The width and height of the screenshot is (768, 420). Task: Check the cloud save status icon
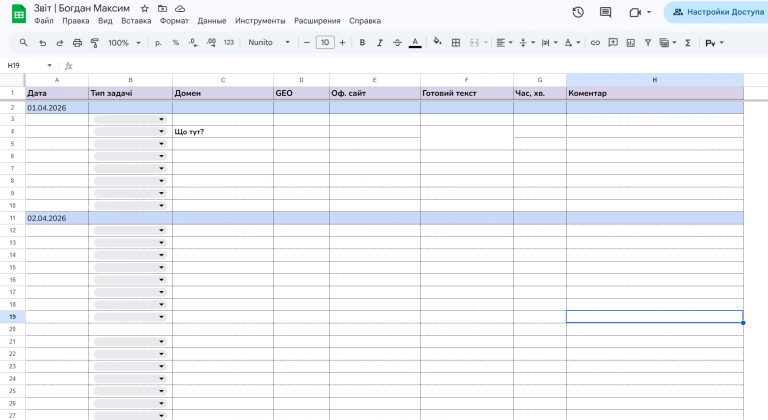click(x=180, y=9)
